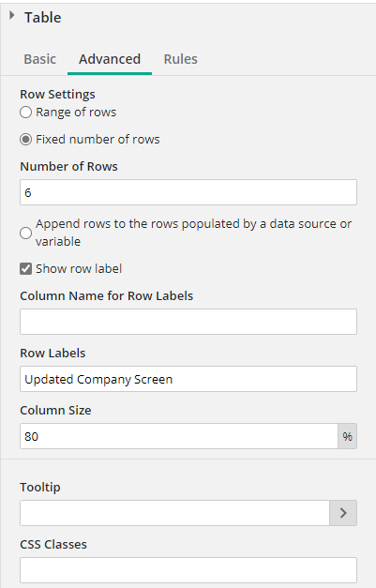The width and height of the screenshot is (376, 588).
Task: Select the Range of rows option
Action: click(x=26, y=113)
